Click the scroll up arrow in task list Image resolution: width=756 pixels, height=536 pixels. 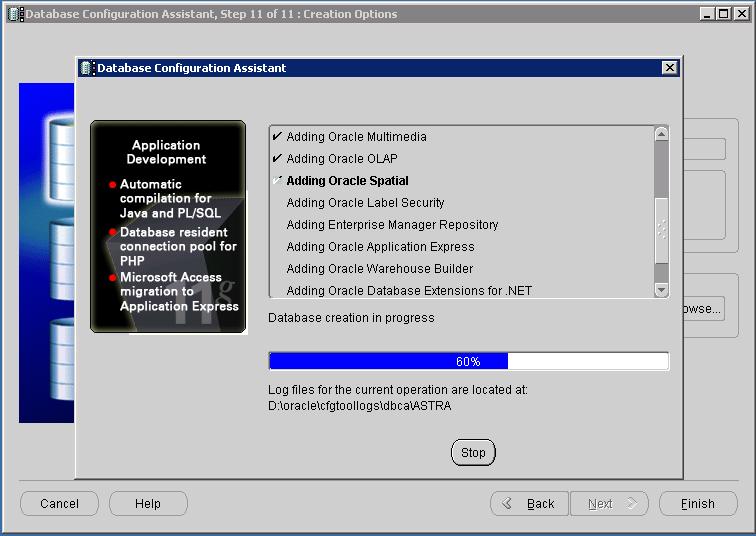pos(662,134)
